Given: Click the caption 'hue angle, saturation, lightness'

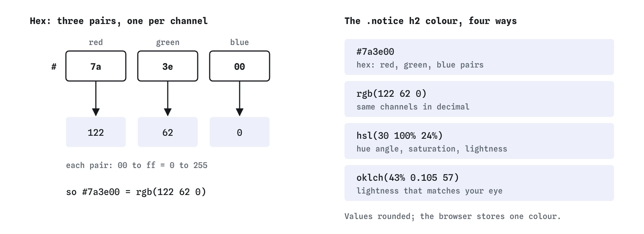Looking at the screenshot, I should coord(432,149).
